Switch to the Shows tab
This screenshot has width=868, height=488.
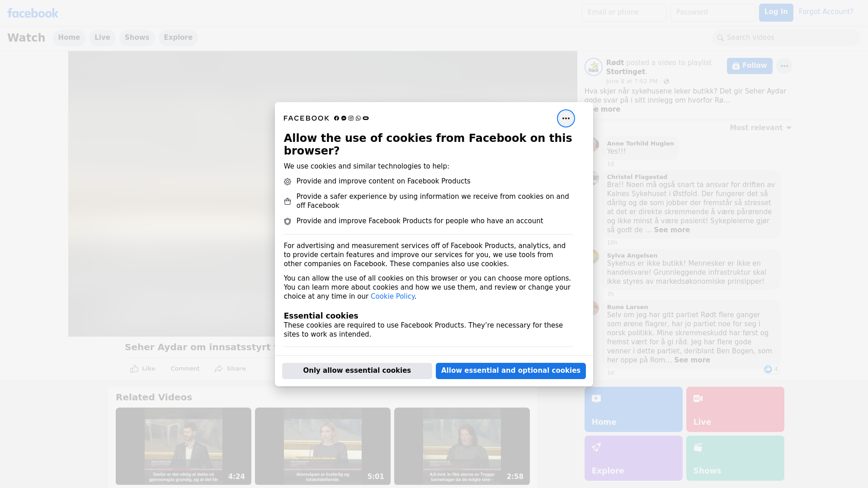(x=137, y=38)
